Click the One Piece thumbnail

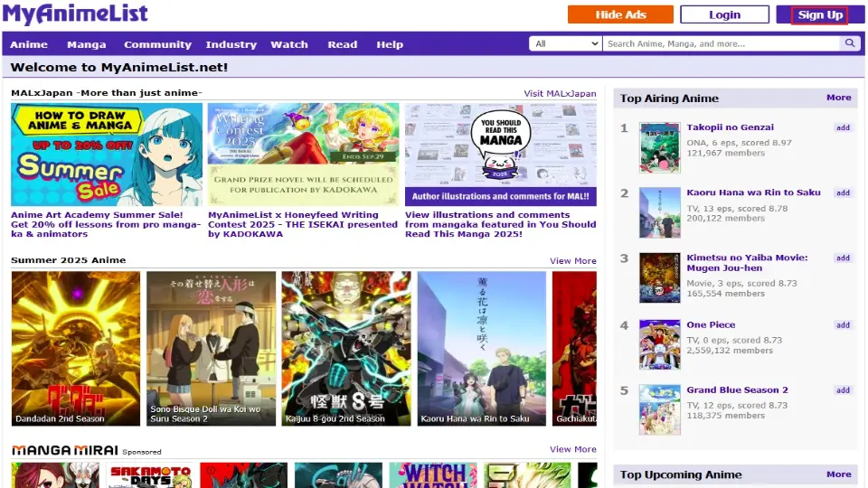[x=659, y=344]
